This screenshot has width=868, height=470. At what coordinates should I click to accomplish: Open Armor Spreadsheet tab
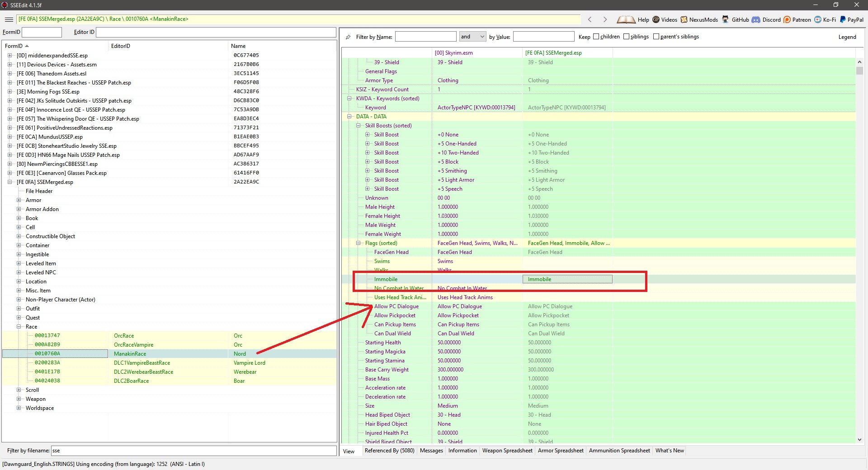click(561, 451)
